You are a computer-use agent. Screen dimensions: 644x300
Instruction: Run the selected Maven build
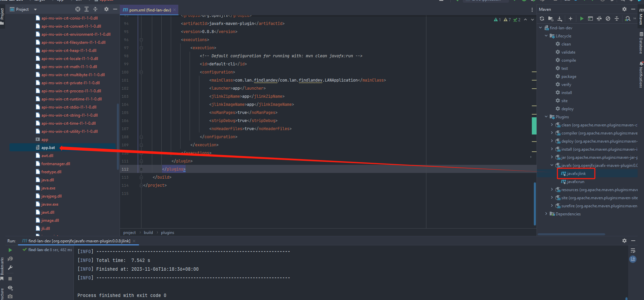(x=582, y=19)
